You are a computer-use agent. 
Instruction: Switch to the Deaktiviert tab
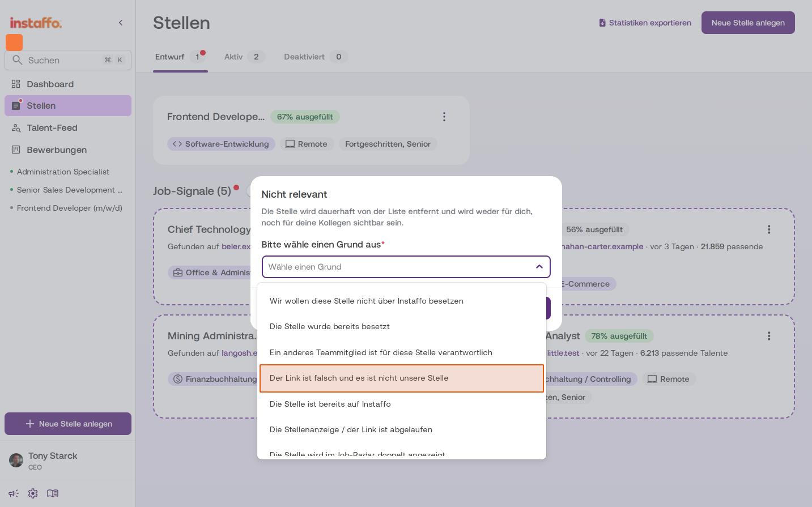[x=315, y=57]
